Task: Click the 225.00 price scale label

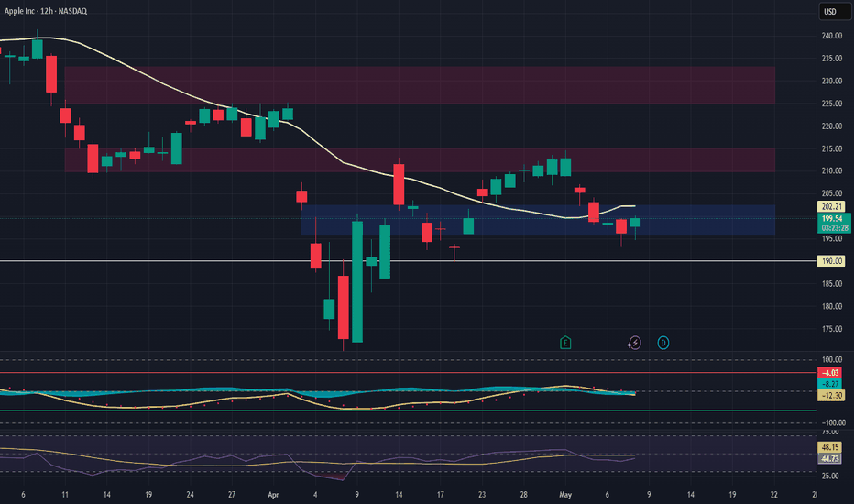Action: [x=832, y=104]
